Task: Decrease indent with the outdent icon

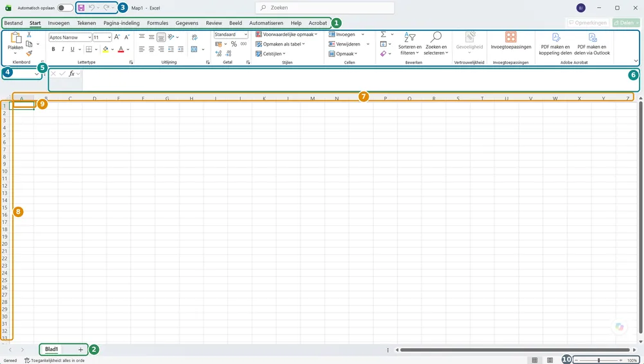Action: point(171,49)
